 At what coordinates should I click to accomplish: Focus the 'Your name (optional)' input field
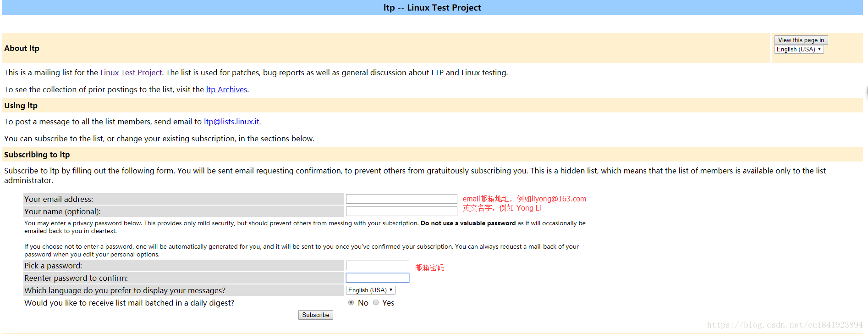click(x=401, y=211)
